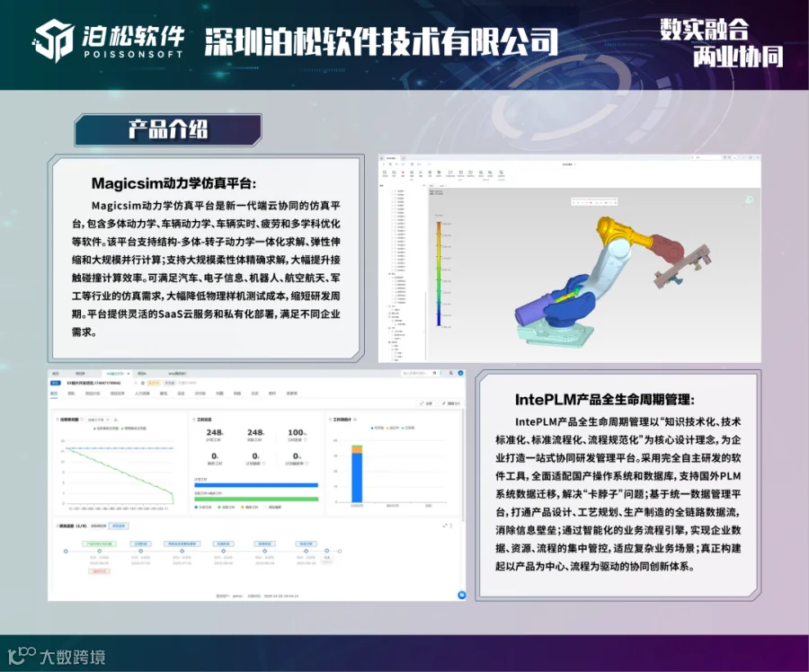
Task: Click the blue stacked bar in work item chart
Action: coord(357,477)
